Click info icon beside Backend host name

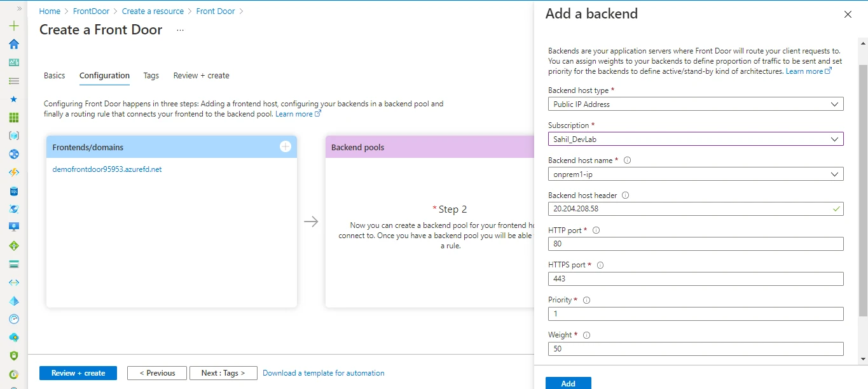click(627, 160)
